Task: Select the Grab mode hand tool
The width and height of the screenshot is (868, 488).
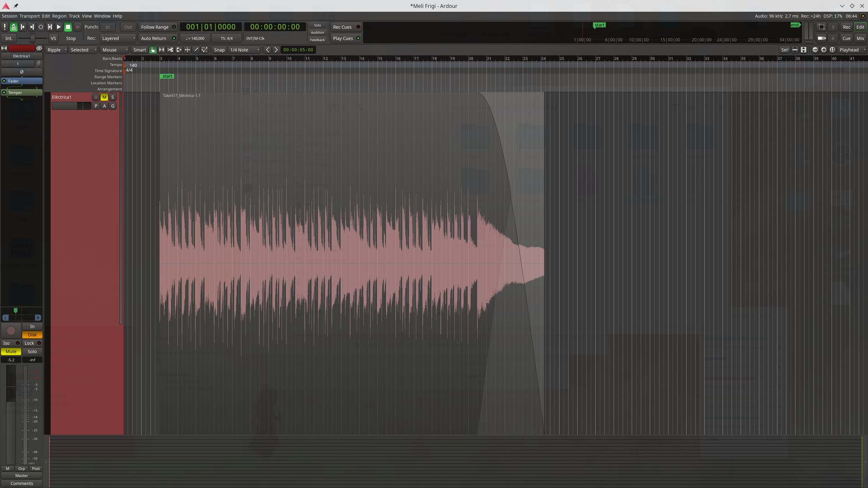Action: click(x=153, y=50)
